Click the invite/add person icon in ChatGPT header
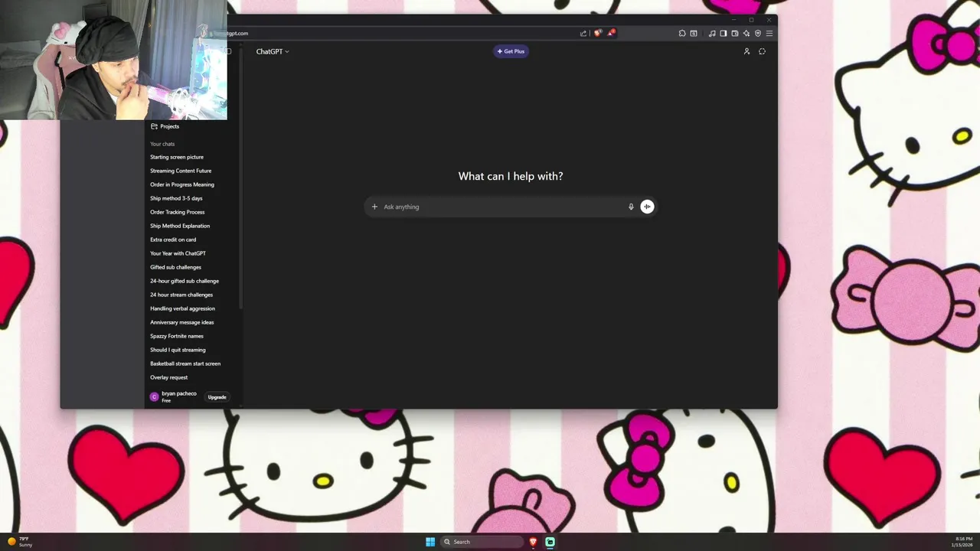The image size is (980, 551). click(746, 51)
